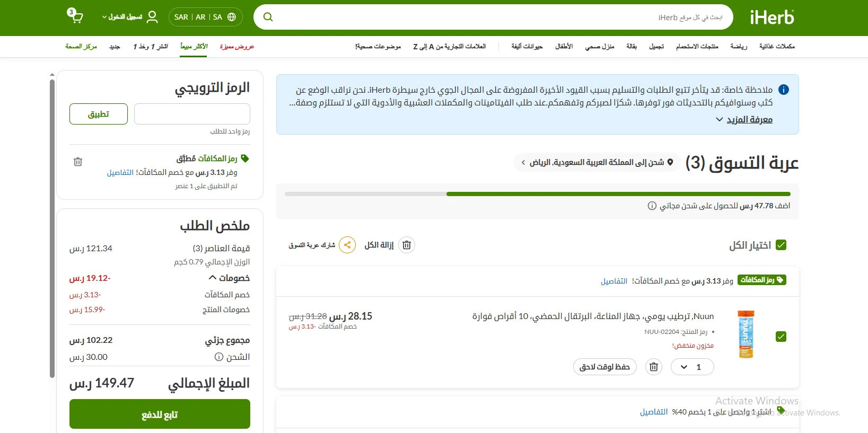Open Health Topics menu (موضوعات صحية)

point(378,47)
